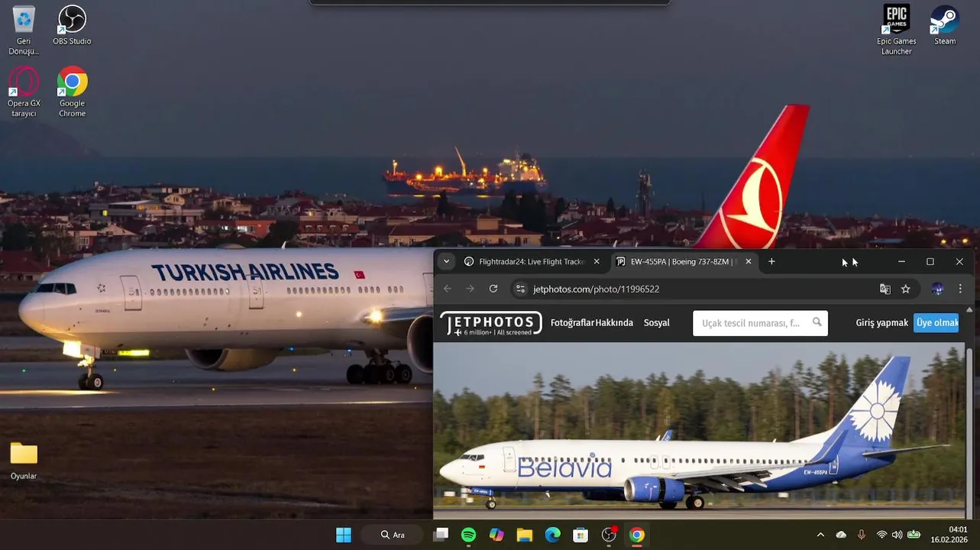Go forward in Chrome
The height and width of the screenshot is (550, 980).
[x=470, y=289]
